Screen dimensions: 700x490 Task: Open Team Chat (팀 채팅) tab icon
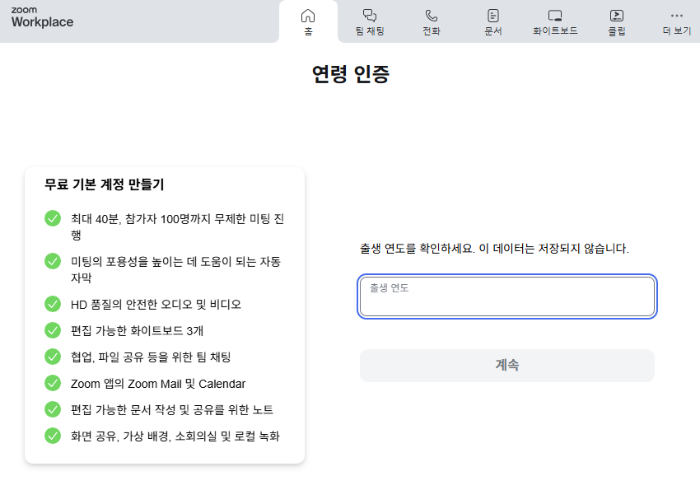[369, 16]
